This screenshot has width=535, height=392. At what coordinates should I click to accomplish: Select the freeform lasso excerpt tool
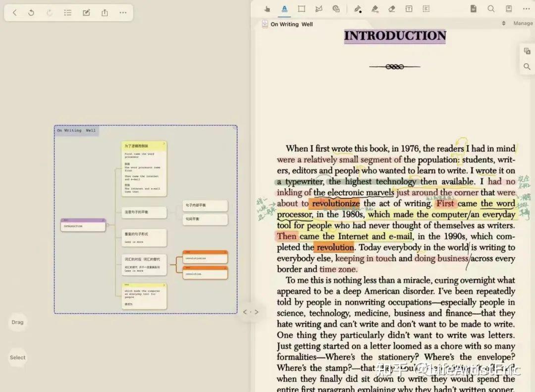tap(319, 9)
